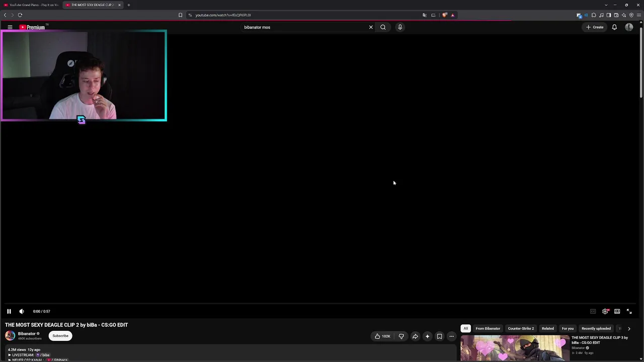Open a new browser tab
The width and height of the screenshot is (644, 362).
[x=129, y=5]
